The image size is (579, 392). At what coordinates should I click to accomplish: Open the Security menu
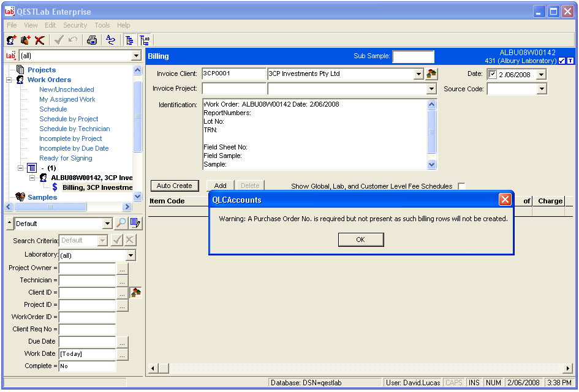tap(75, 25)
